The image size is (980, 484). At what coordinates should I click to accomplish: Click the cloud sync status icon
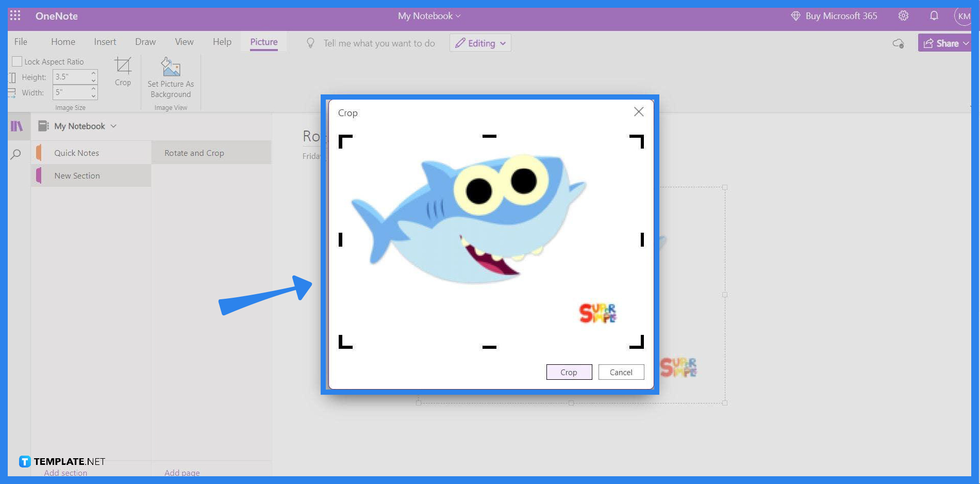tap(899, 44)
